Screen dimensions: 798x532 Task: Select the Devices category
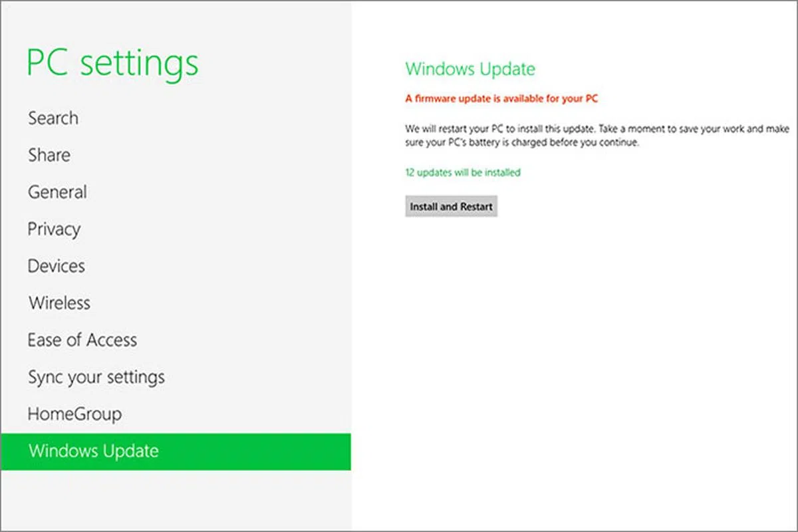point(56,266)
